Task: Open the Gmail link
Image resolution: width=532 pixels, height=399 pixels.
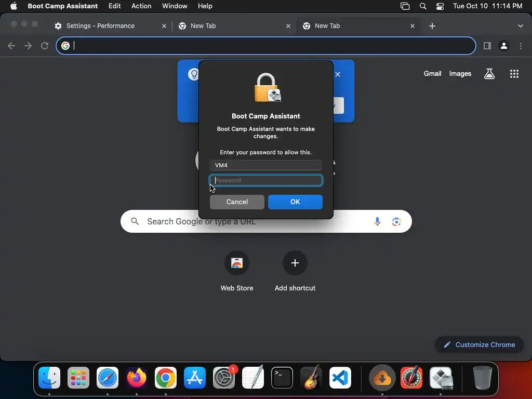Action: [432, 74]
